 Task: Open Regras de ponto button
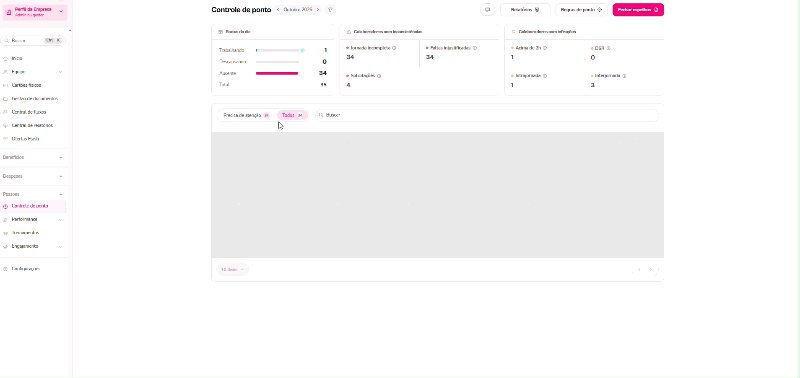click(581, 9)
